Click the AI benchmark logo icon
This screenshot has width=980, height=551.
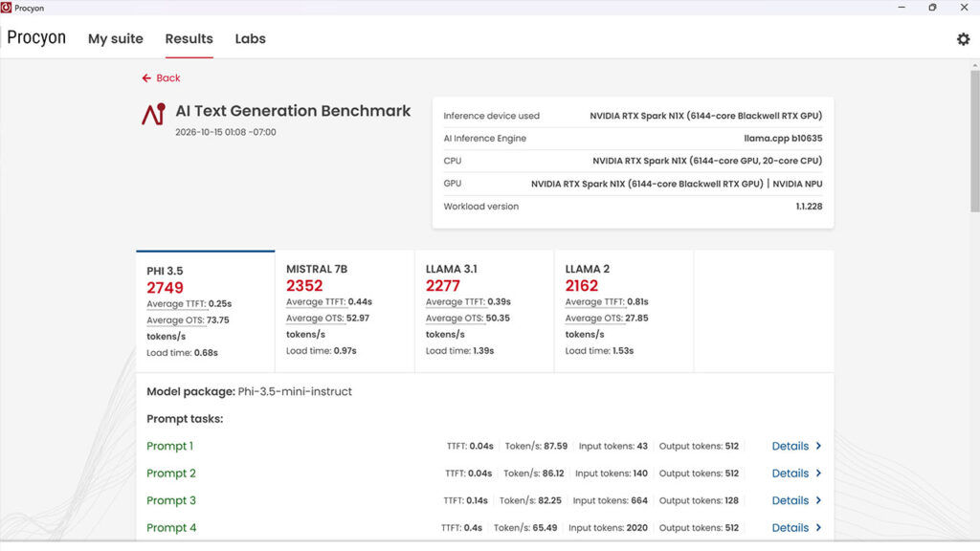click(x=153, y=115)
